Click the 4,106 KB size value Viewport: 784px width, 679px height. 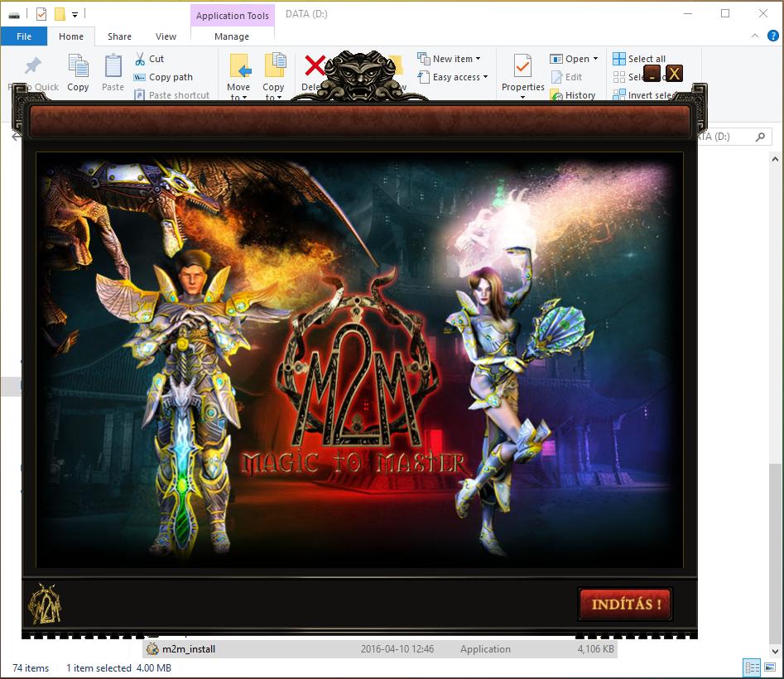[595, 649]
